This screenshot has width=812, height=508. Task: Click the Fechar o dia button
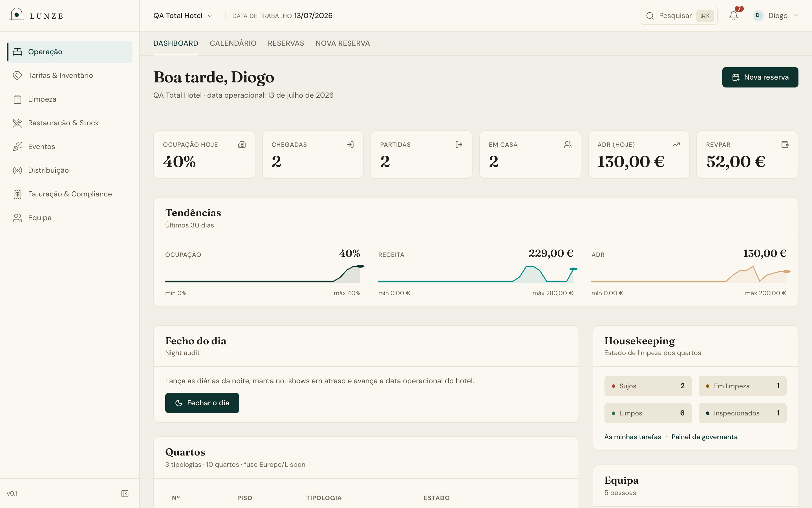[202, 403]
